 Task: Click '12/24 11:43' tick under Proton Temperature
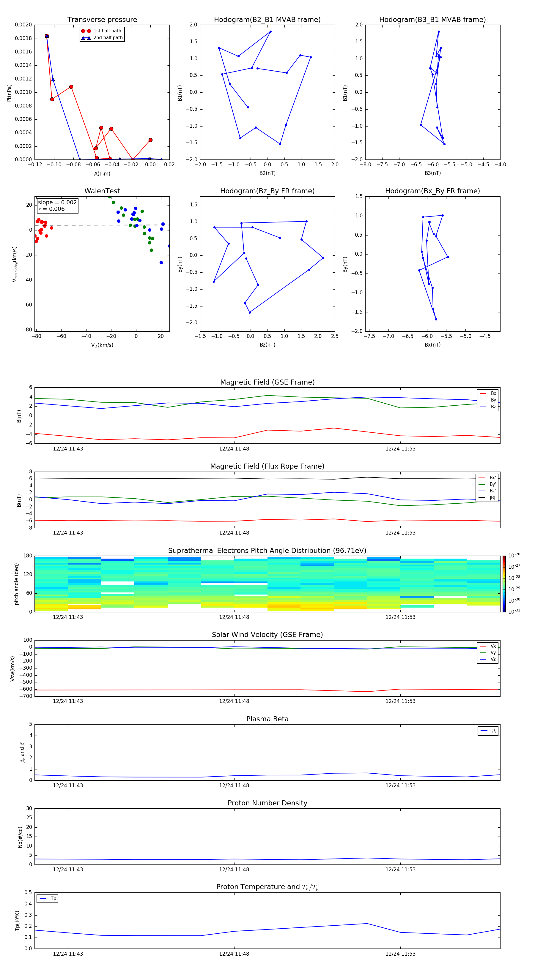pyautogui.click(x=68, y=954)
